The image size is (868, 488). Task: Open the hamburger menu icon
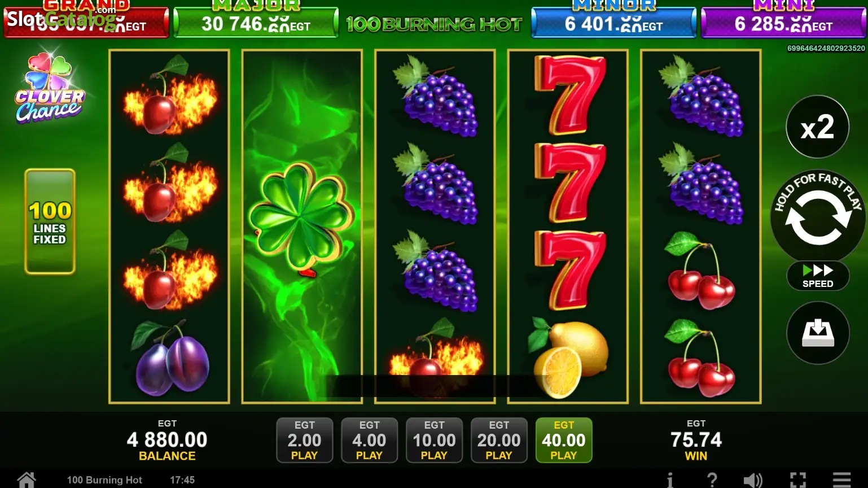click(841, 480)
